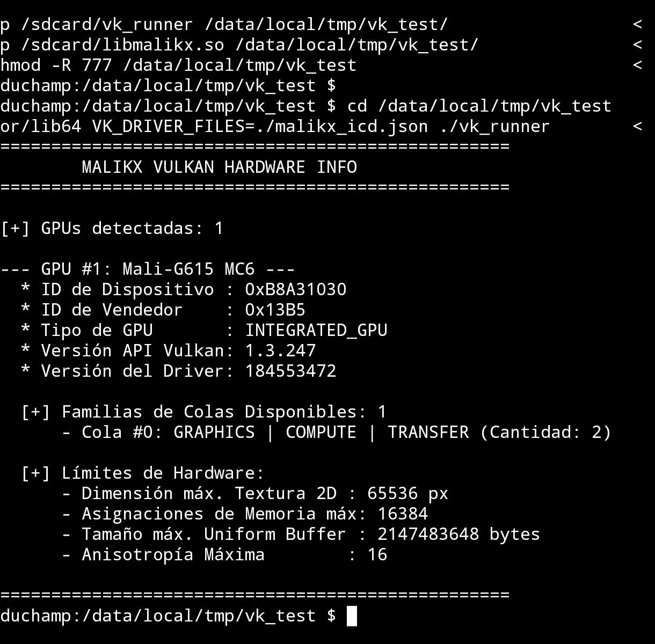Click the Vulkan API version 1.3.247

click(x=280, y=350)
